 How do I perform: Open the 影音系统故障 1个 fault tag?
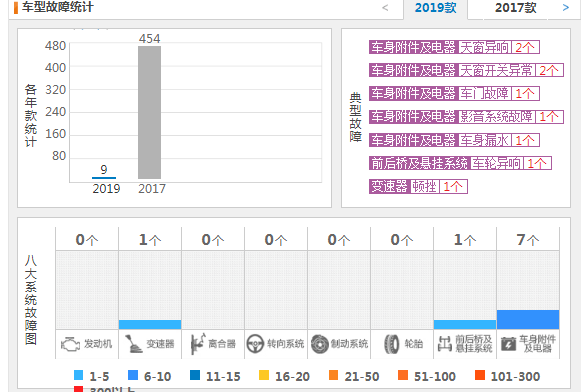(466, 117)
